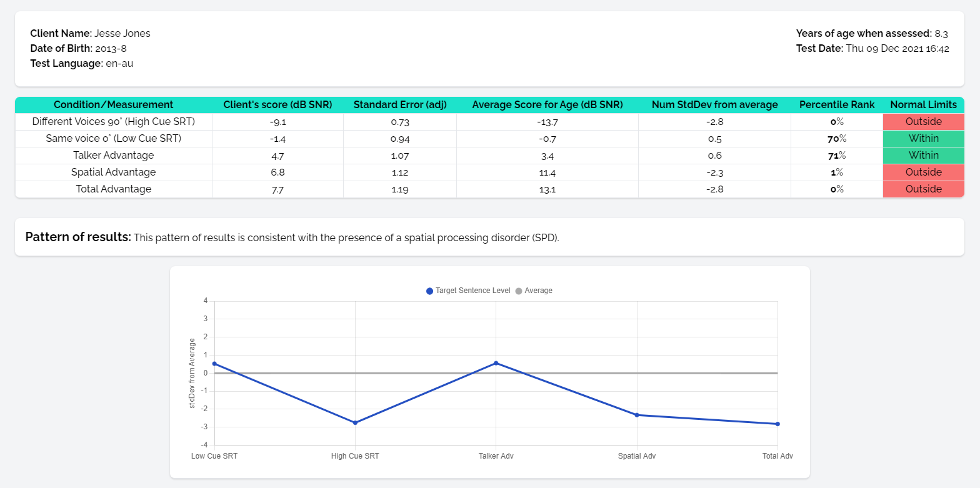Click the Outside cell for Different Voices row

pyautogui.click(x=923, y=122)
